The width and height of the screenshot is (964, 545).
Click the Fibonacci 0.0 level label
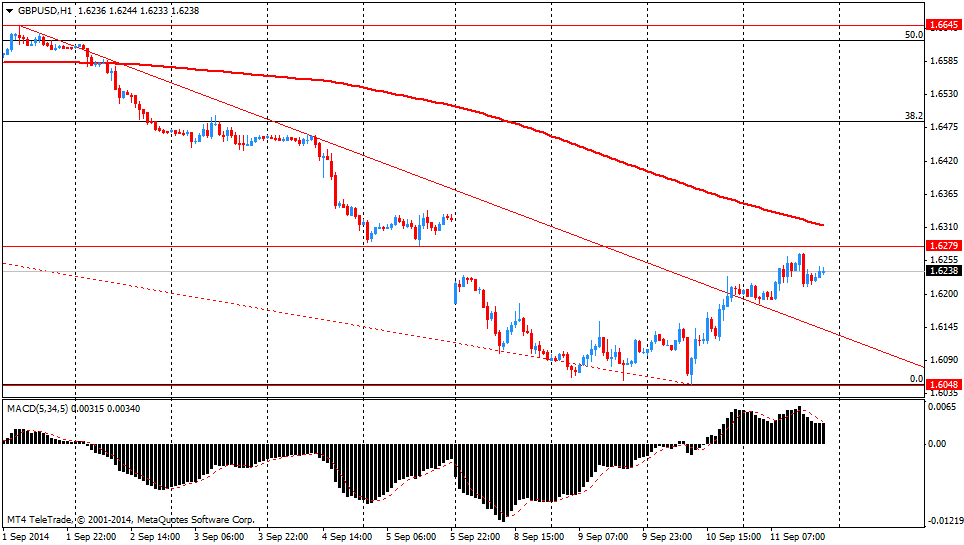tap(915, 379)
